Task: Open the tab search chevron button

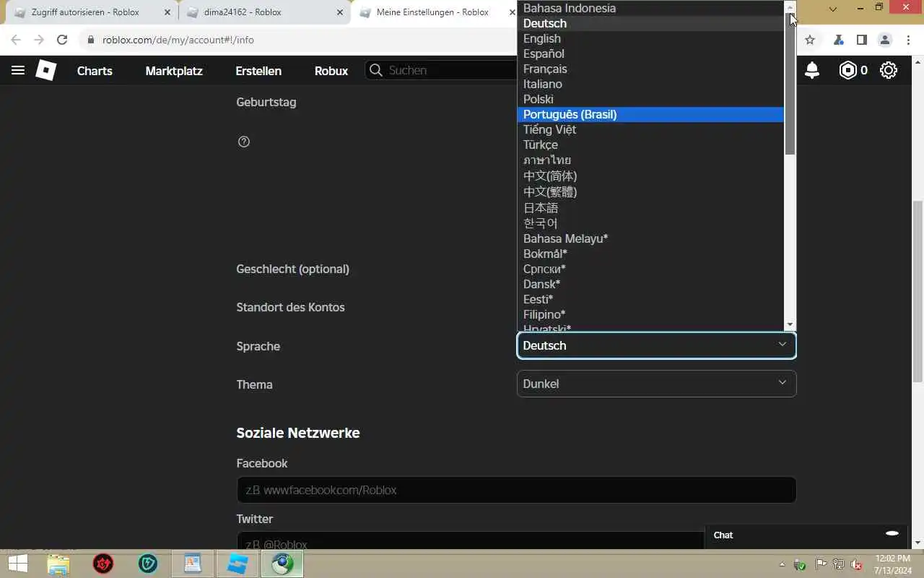Action: [832, 9]
